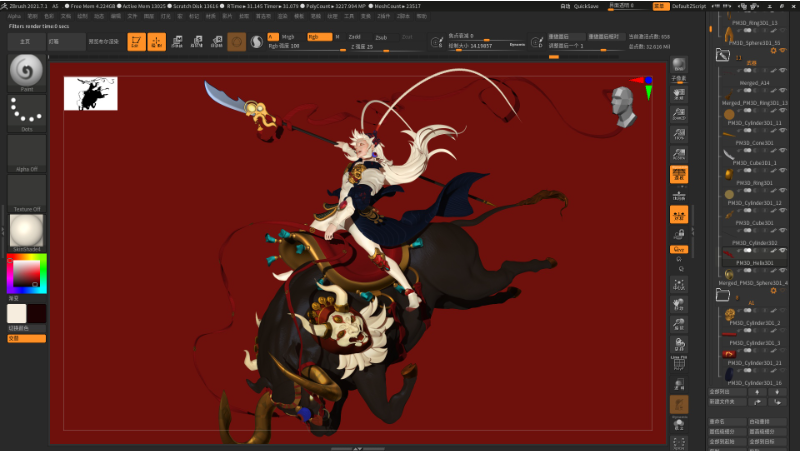
Task: Open the Texture Off selector
Action: tap(26, 192)
